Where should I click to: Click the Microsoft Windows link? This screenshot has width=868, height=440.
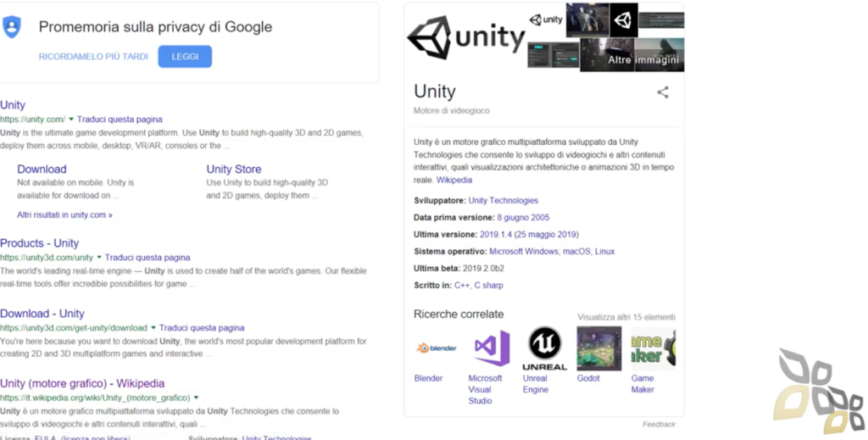pos(524,251)
